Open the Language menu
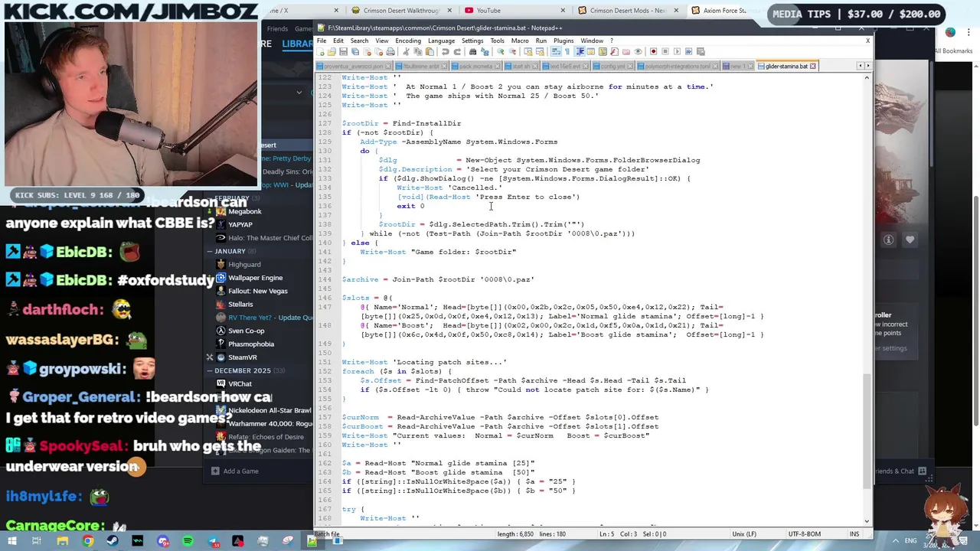This screenshot has width=980, height=551. pos(441,41)
